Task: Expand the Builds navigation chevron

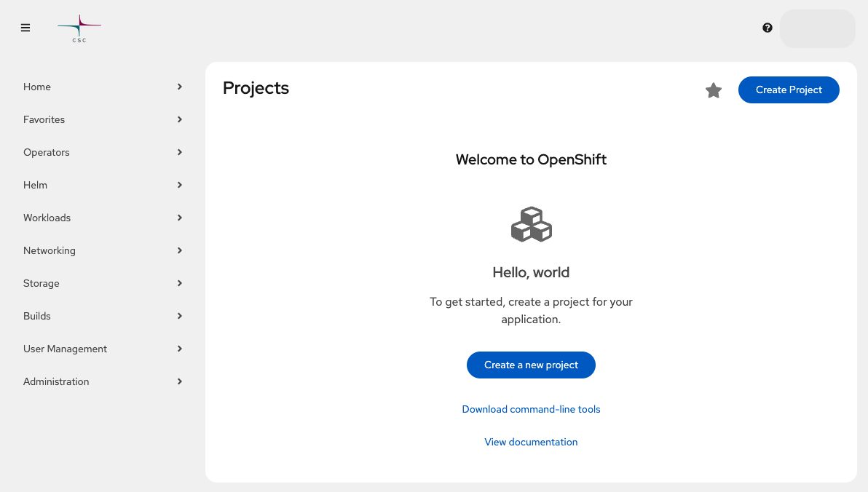Action: coord(179,316)
